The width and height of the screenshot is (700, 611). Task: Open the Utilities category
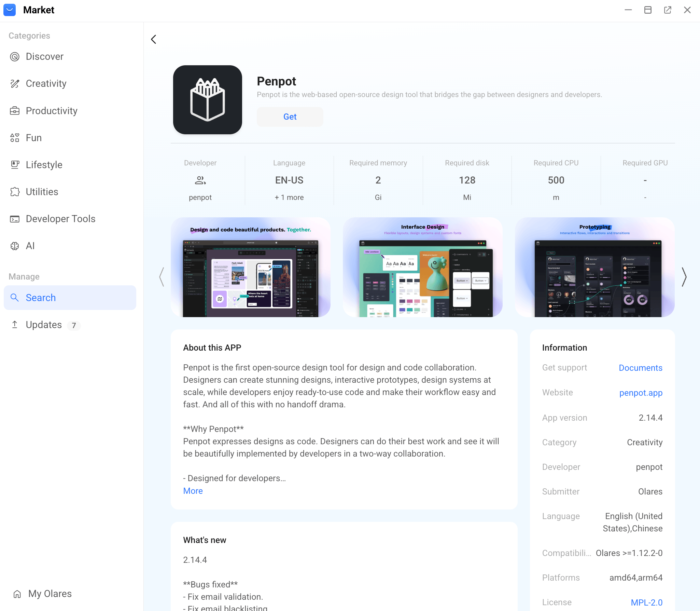click(x=70, y=192)
